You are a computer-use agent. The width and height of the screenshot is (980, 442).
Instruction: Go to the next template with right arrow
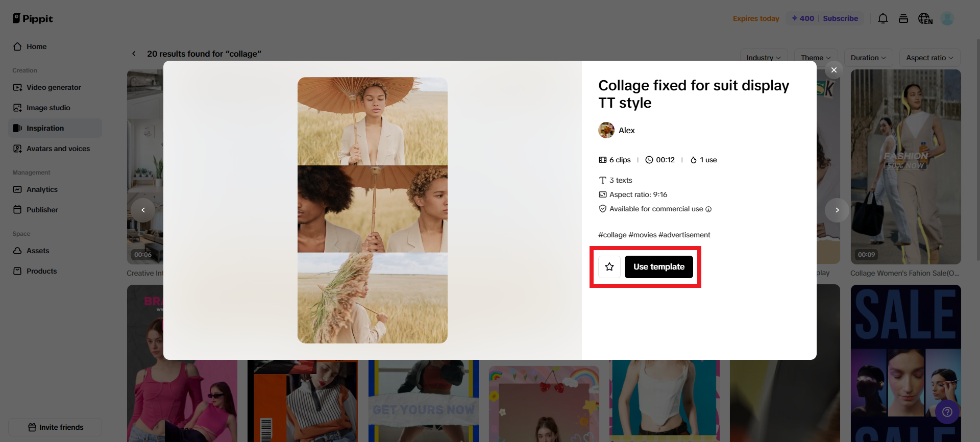837,210
